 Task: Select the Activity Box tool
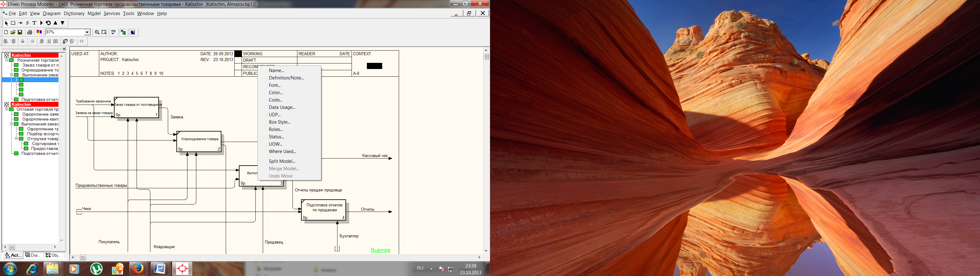tap(13, 23)
